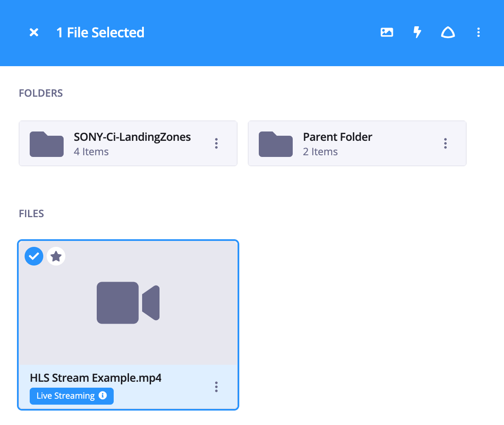This screenshot has width=504, height=425.
Task: Click the image icon in the selection bar
Action: (386, 32)
